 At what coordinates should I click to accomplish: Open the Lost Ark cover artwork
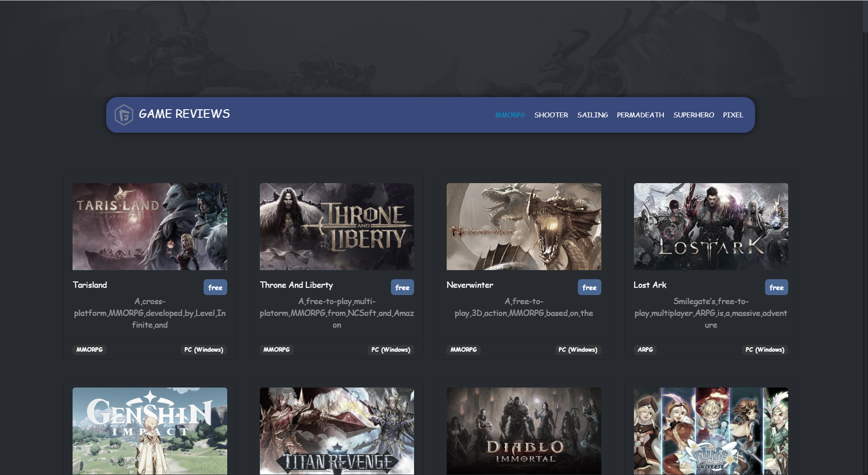[711, 227]
